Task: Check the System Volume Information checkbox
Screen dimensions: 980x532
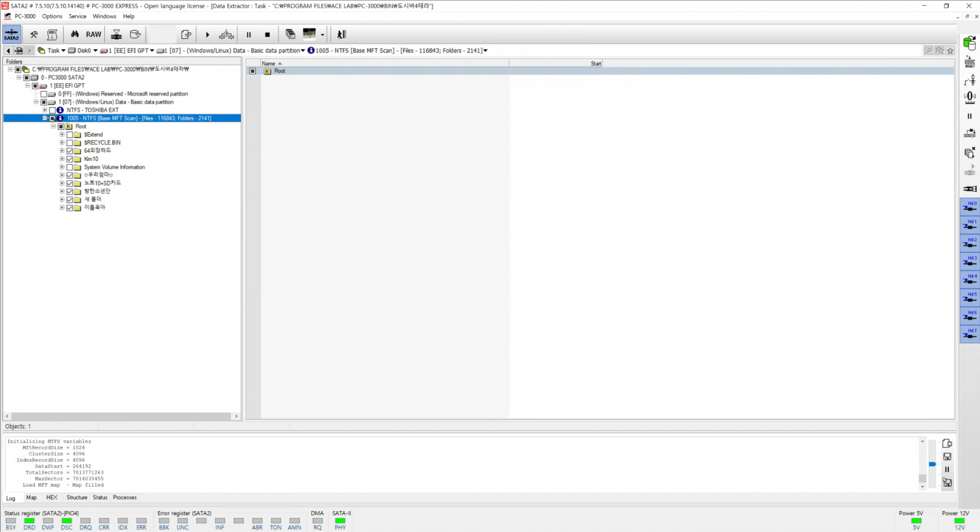Action: 69,167
